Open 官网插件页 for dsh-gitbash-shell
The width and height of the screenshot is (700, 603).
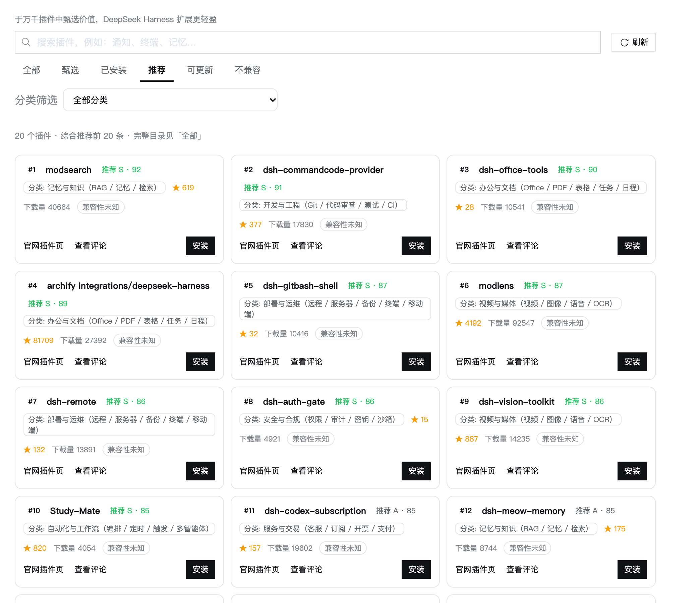tap(259, 362)
